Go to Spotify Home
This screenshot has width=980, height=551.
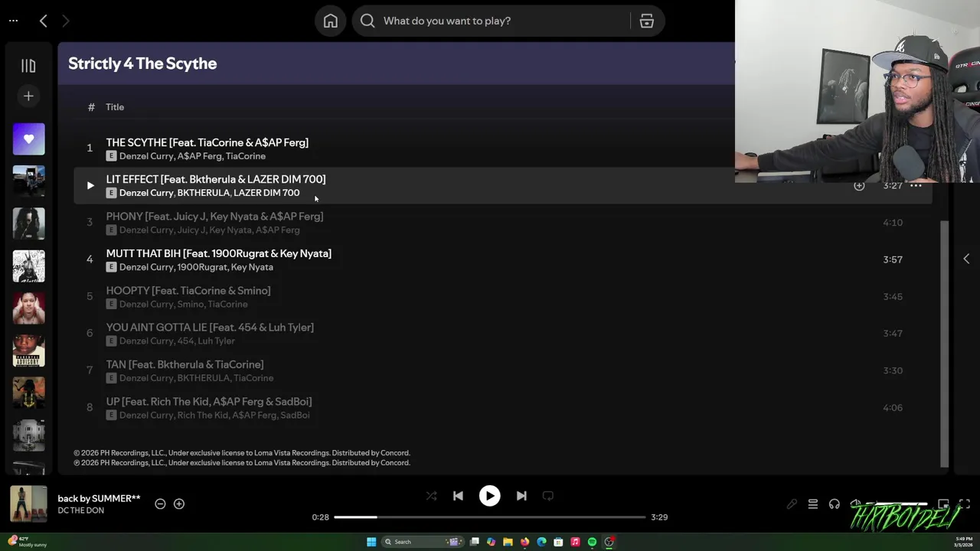(330, 21)
